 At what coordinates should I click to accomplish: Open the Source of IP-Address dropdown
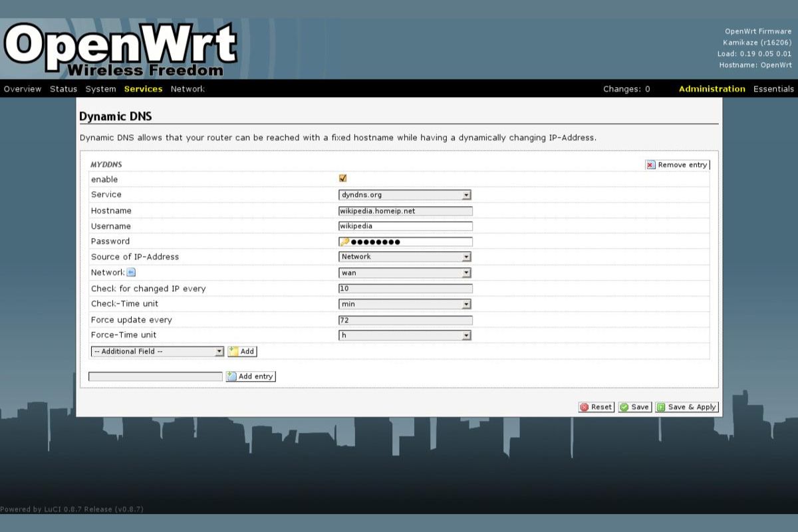(x=405, y=257)
